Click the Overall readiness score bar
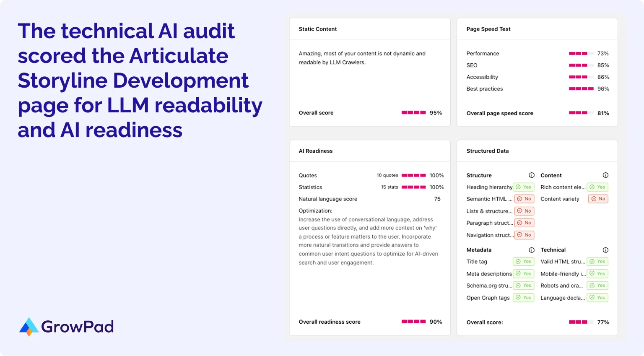 [414, 322]
